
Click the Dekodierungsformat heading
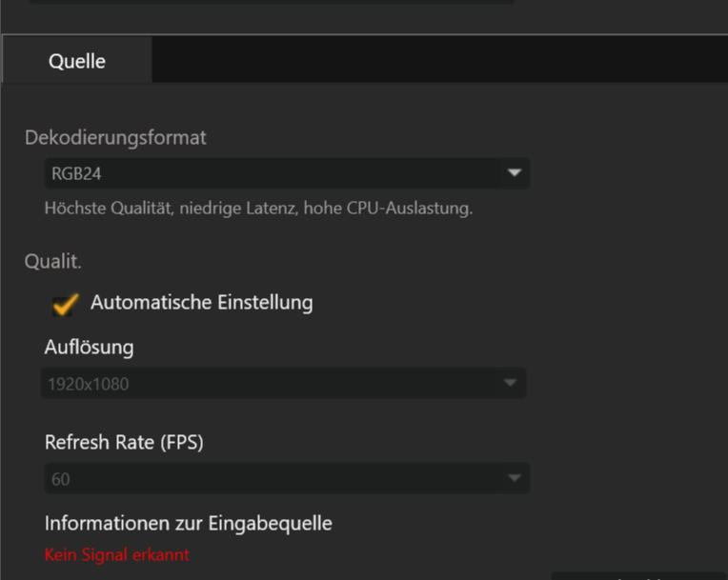115,137
